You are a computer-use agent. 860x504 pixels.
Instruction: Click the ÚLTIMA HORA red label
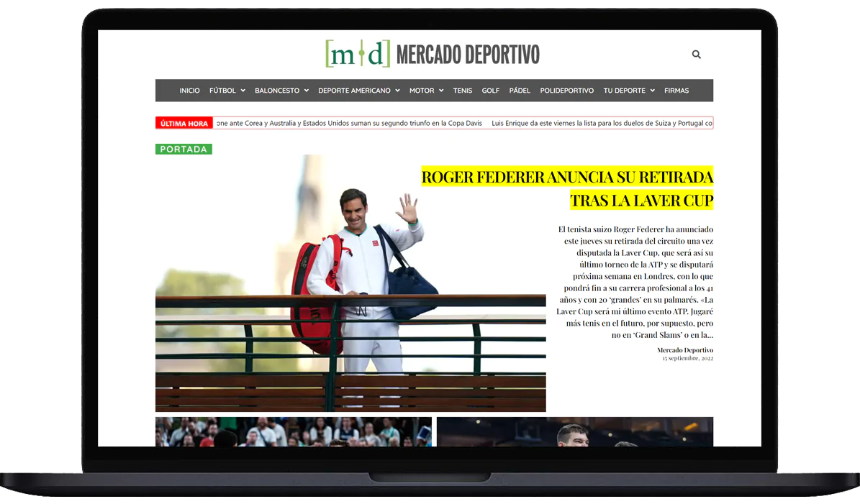(x=184, y=123)
